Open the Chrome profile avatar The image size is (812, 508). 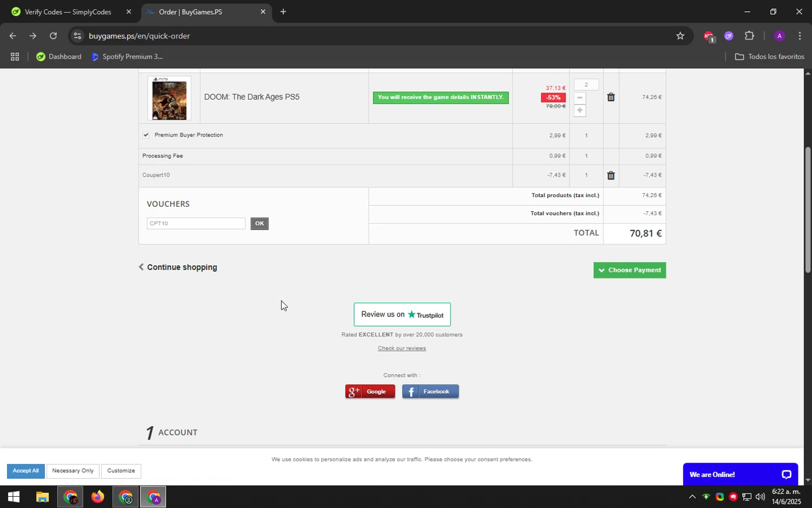780,36
